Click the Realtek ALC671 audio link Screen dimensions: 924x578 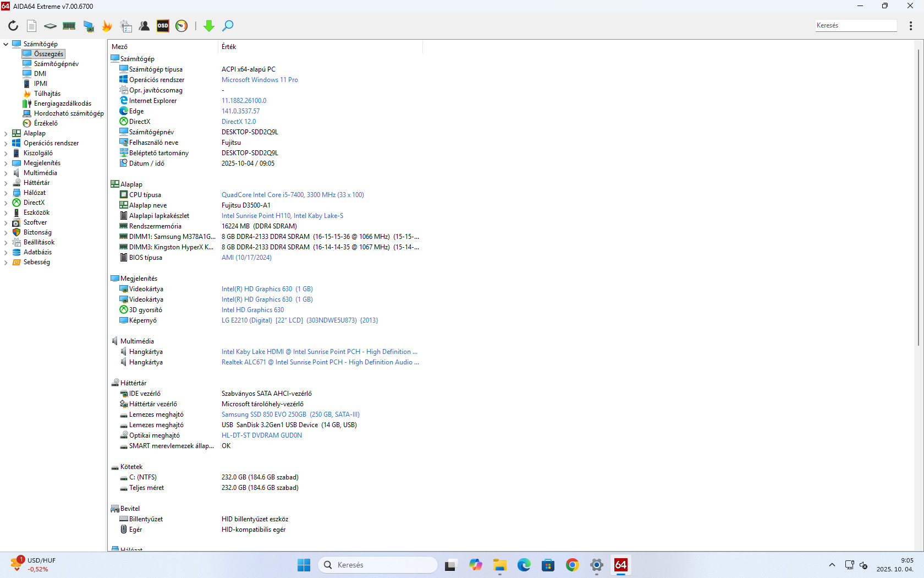[320, 362]
